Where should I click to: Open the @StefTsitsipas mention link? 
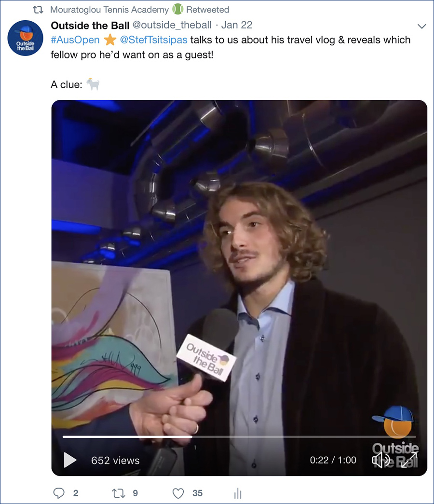(x=153, y=40)
